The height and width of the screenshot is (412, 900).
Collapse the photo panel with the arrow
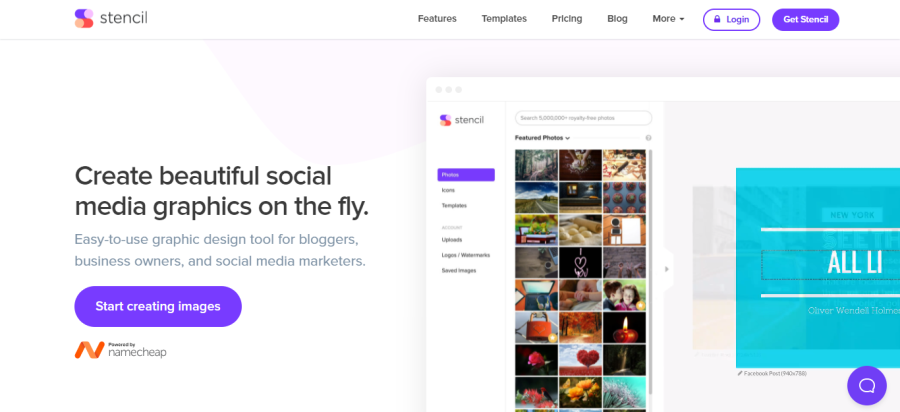click(x=667, y=269)
